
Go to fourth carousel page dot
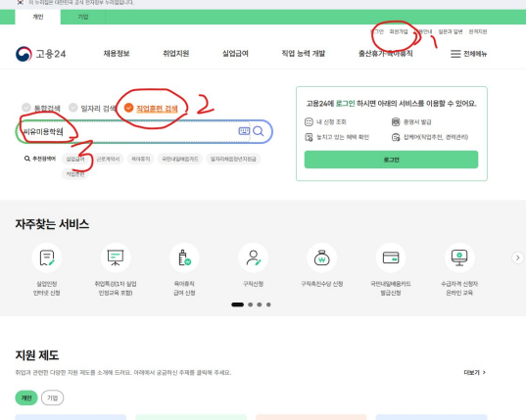coord(268,304)
